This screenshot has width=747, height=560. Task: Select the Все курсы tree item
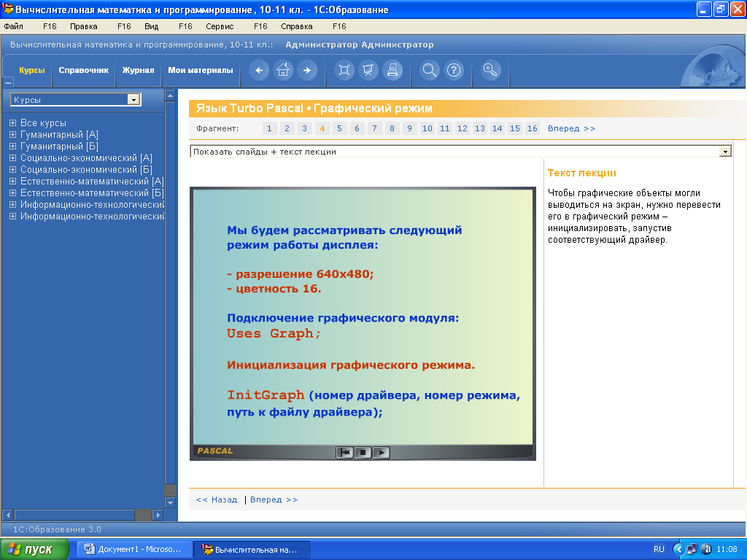[43, 122]
